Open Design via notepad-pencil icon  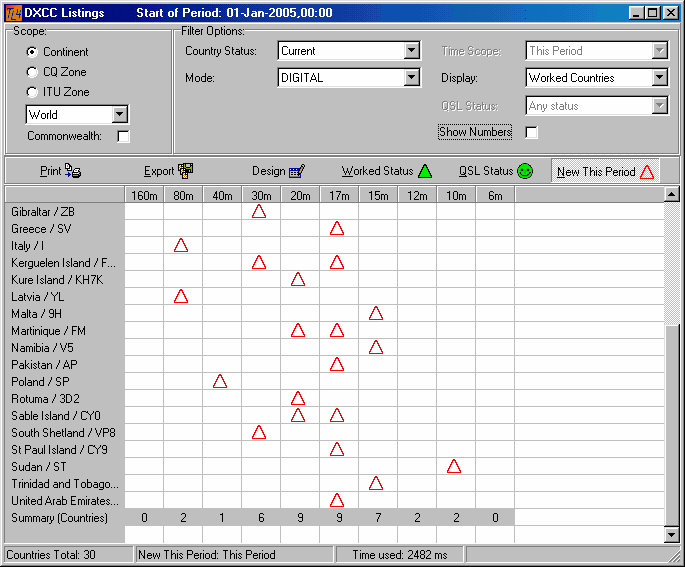click(x=297, y=171)
